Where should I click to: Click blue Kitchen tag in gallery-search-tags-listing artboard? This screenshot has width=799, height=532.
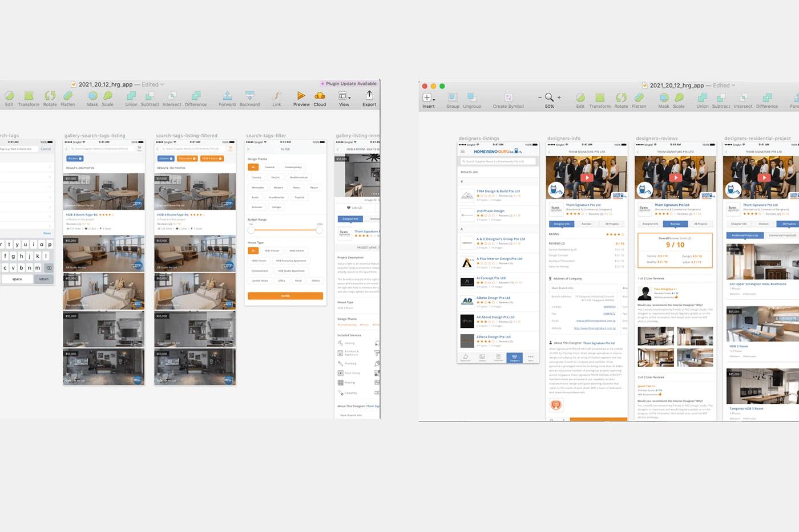tap(75, 158)
